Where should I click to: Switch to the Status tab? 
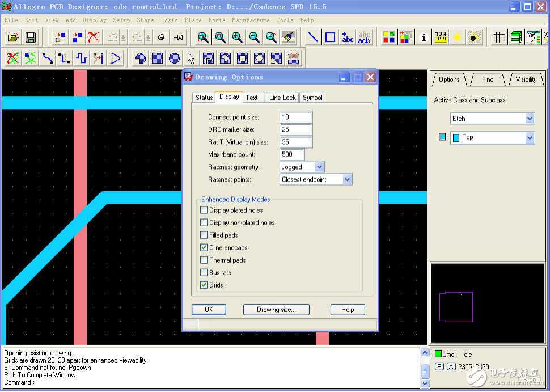pyautogui.click(x=204, y=98)
